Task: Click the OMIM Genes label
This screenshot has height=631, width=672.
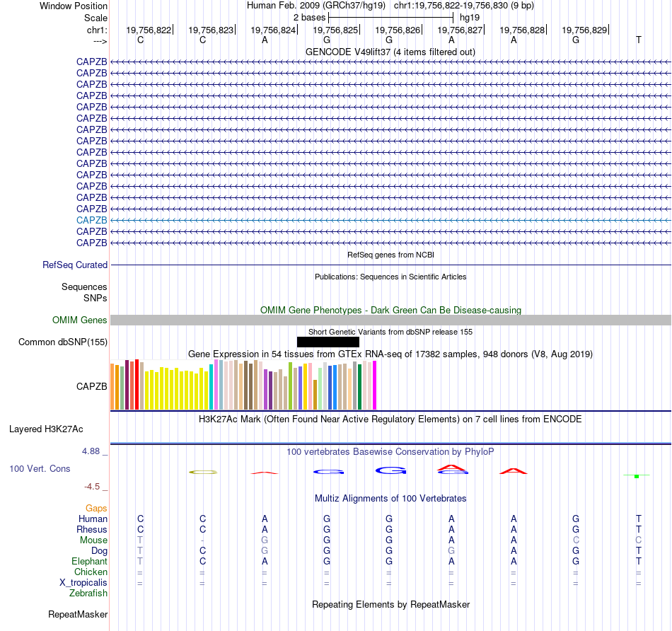Action: coord(79,320)
